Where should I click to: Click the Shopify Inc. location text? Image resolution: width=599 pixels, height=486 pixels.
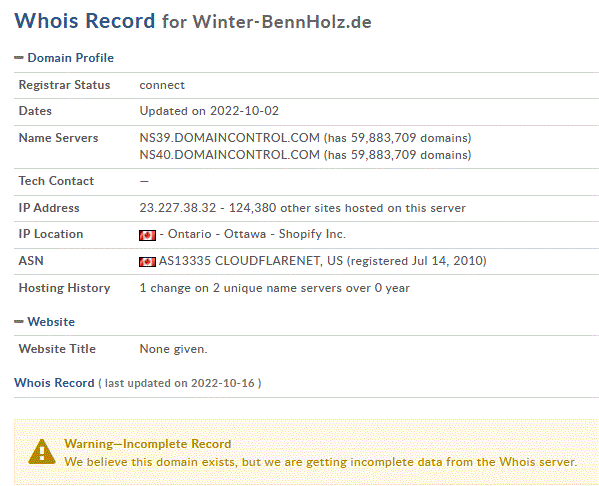[312, 234]
